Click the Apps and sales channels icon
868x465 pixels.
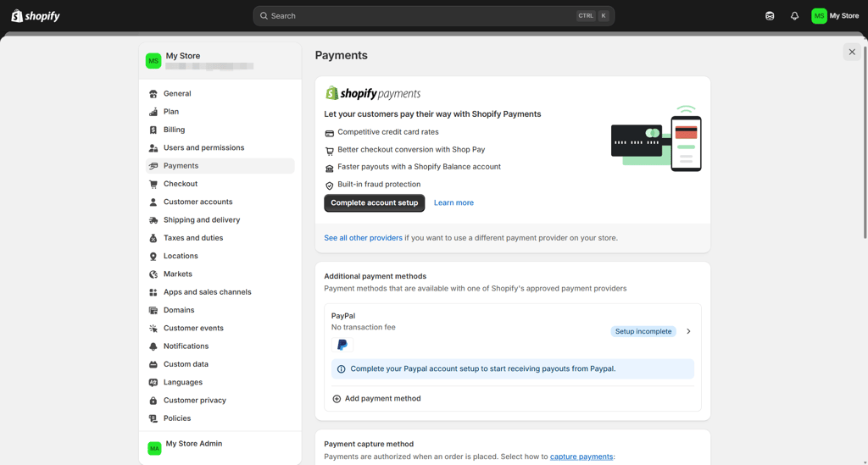[x=153, y=292]
